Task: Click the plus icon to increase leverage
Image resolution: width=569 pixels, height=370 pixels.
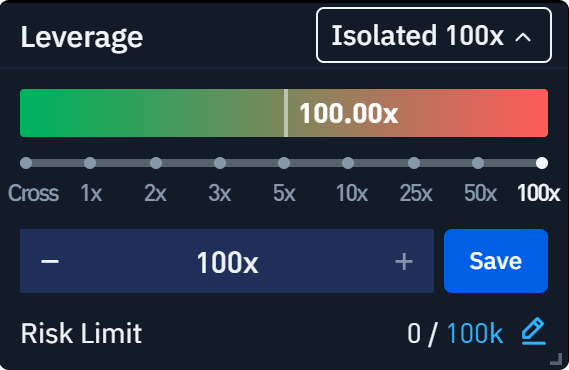Action: click(x=404, y=262)
